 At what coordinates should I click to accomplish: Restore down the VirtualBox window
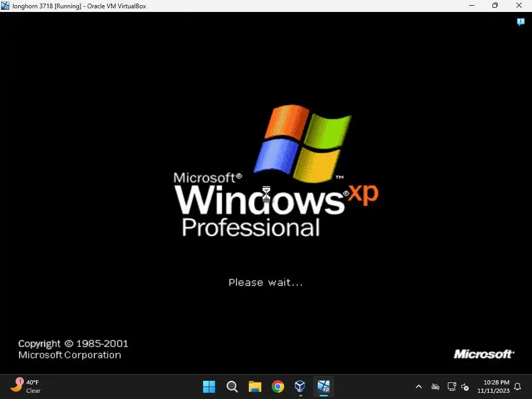coord(495,5)
